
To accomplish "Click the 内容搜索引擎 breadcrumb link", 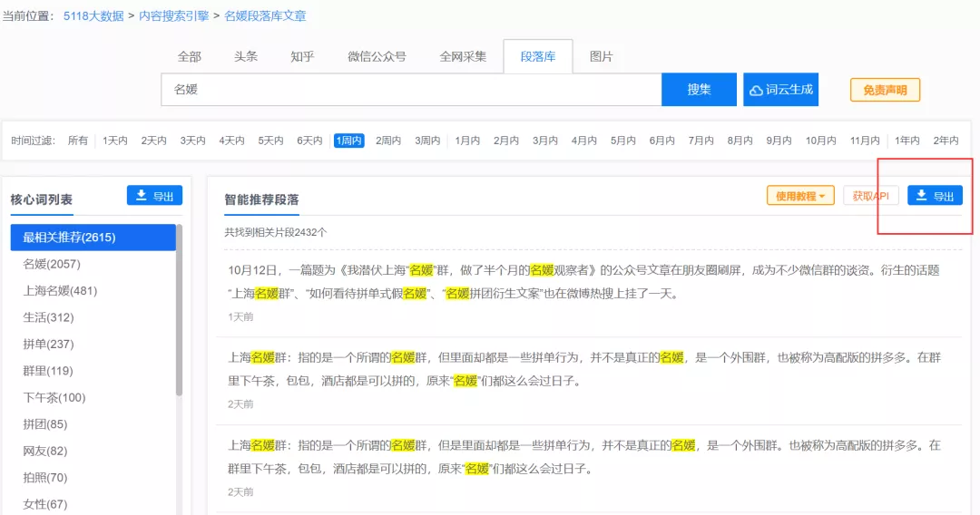I will (x=173, y=16).
